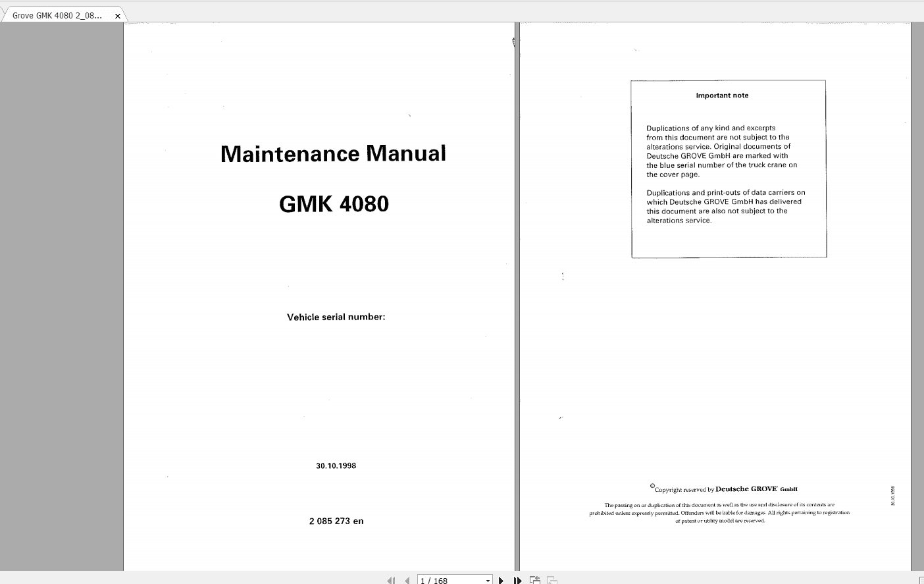
Task: Select the page layout icon beside rotate
Action: click(x=552, y=580)
